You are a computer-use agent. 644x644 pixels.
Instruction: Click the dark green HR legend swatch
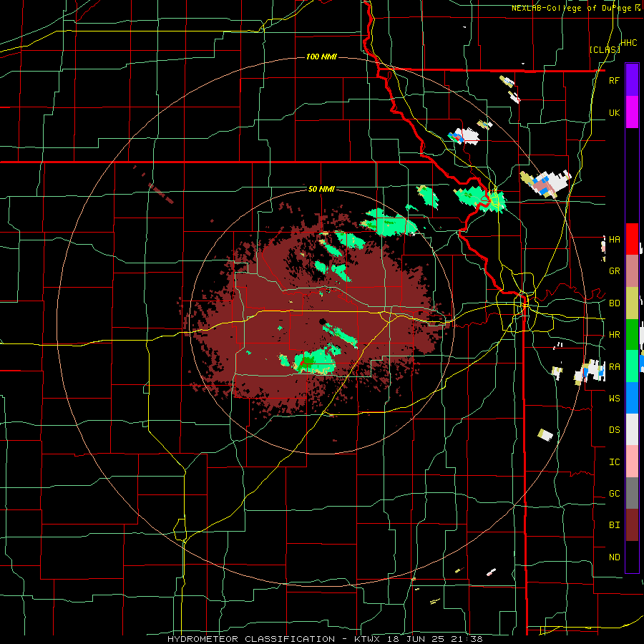click(632, 334)
